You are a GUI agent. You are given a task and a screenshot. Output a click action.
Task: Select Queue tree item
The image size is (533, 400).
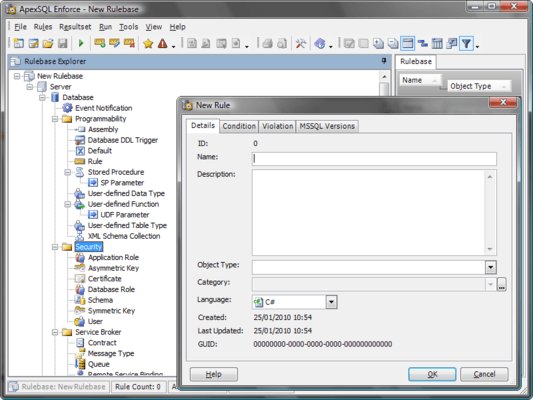pos(99,364)
